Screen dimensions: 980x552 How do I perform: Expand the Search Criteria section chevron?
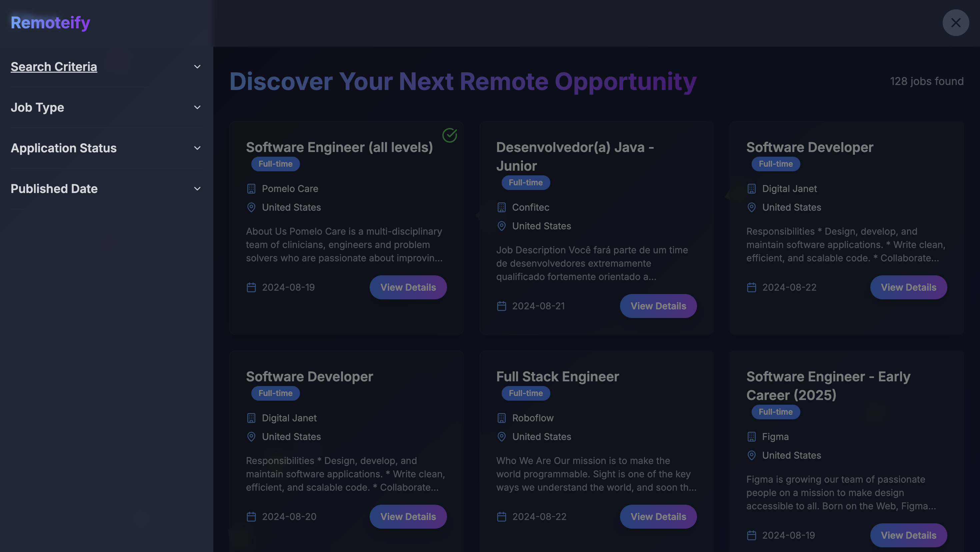click(x=197, y=67)
